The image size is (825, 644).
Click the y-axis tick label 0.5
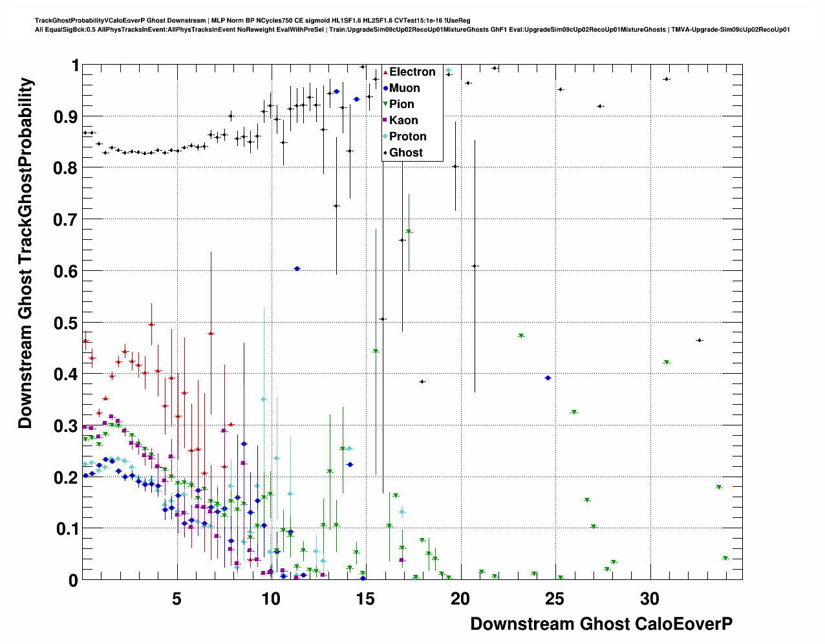click(x=65, y=323)
